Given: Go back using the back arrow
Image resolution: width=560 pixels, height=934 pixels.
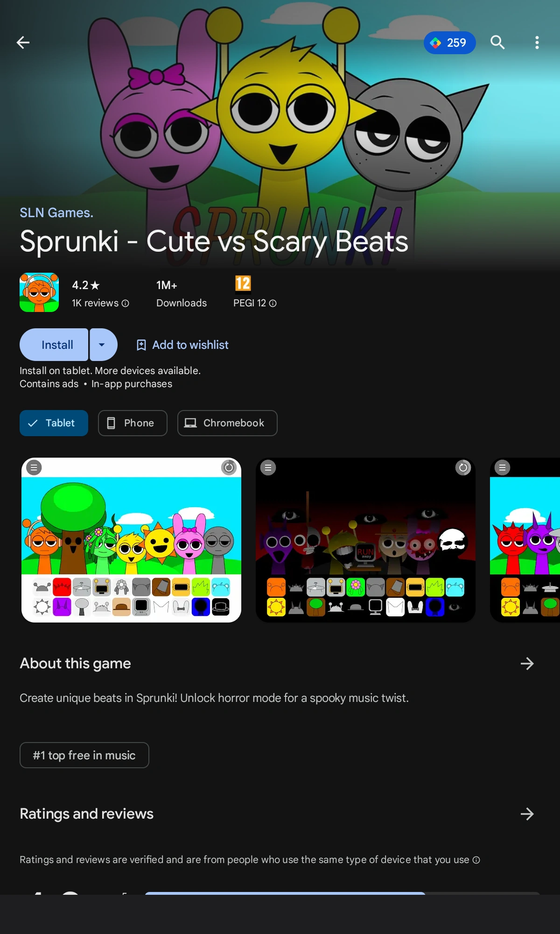Looking at the screenshot, I should coord(23,42).
